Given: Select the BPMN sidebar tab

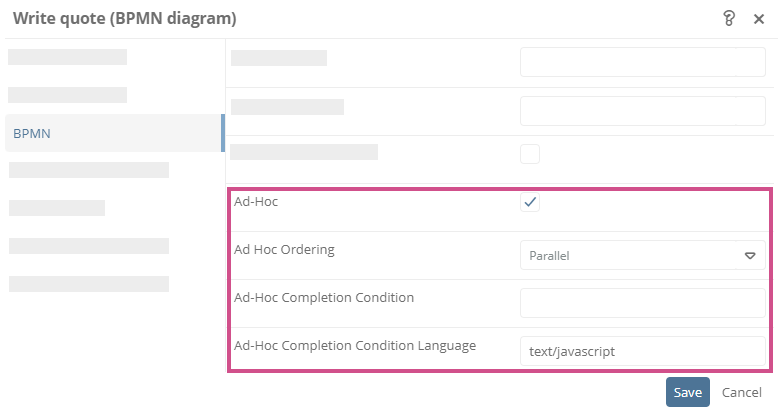Looking at the screenshot, I should coord(115,133).
